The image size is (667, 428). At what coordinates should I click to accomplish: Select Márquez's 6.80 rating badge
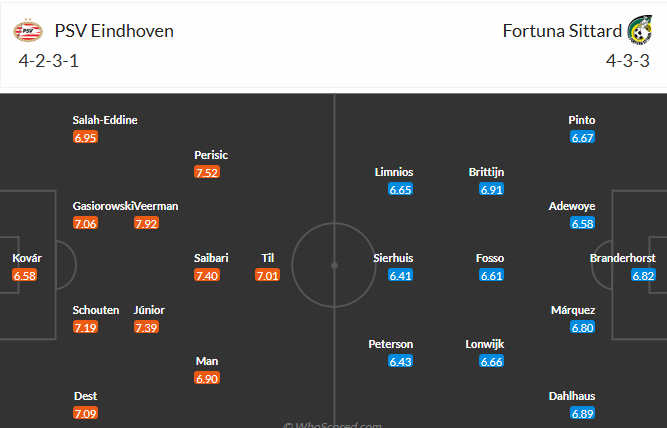[x=582, y=327]
